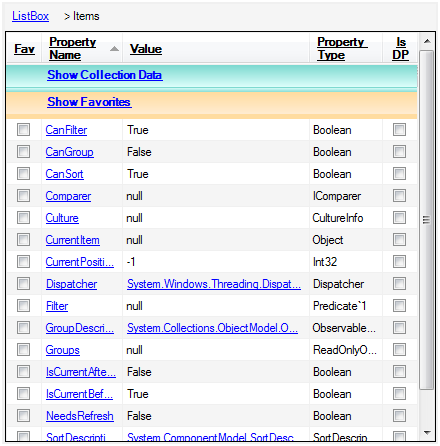The image size is (440, 446).
Task: Open the System.Collections.ObjectModel.O... value link
Action: (x=212, y=328)
